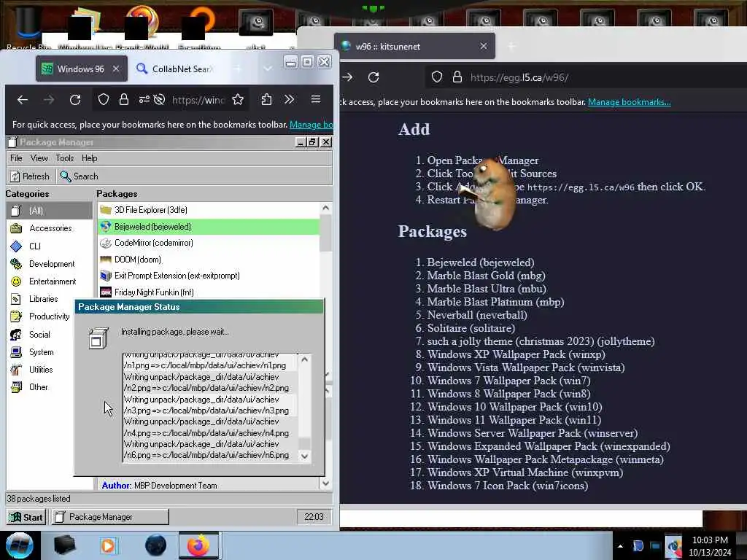This screenshot has width=747, height=560.
Task: Open the Firefox hamburger application menu
Action: click(315, 99)
